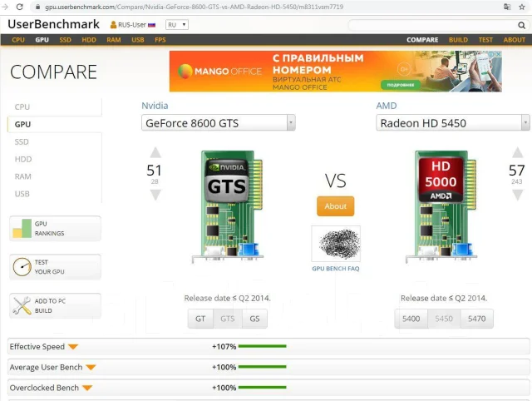Click the RUS-User profile icon
Viewport: 532px width, 401px height.
point(113,25)
